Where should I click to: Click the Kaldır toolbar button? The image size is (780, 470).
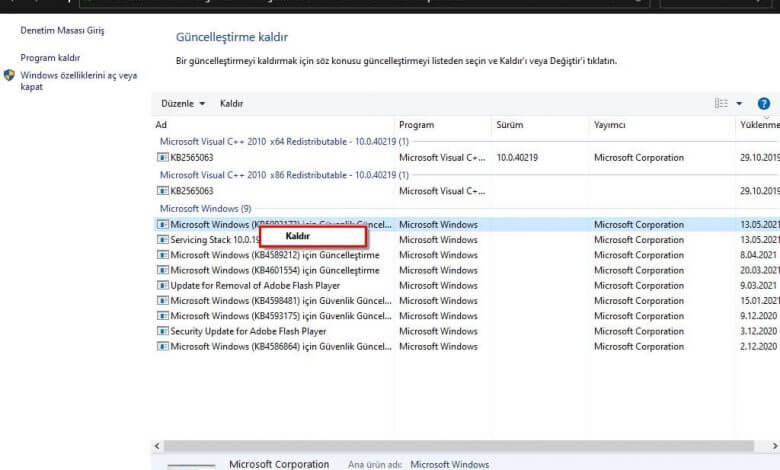[231, 103]
